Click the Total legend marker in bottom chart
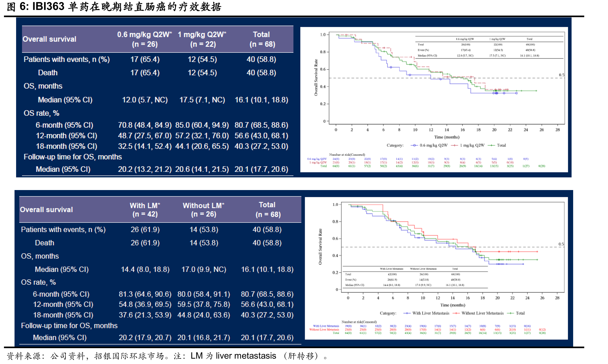Screen dimensions: 608x364 [x=510, y=313]
